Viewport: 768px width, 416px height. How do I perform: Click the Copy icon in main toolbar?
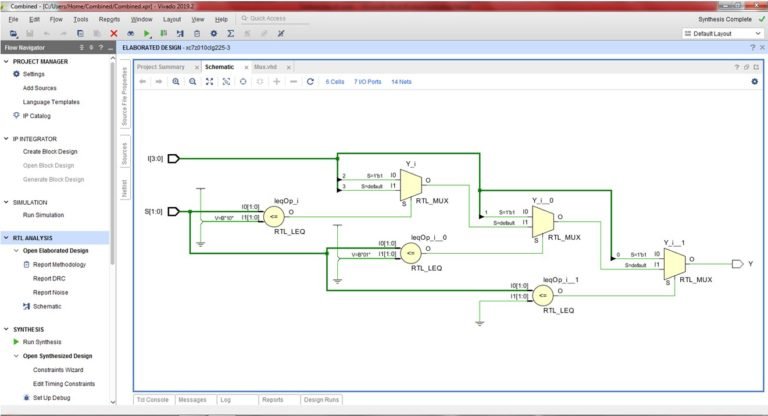pos(80,34)
